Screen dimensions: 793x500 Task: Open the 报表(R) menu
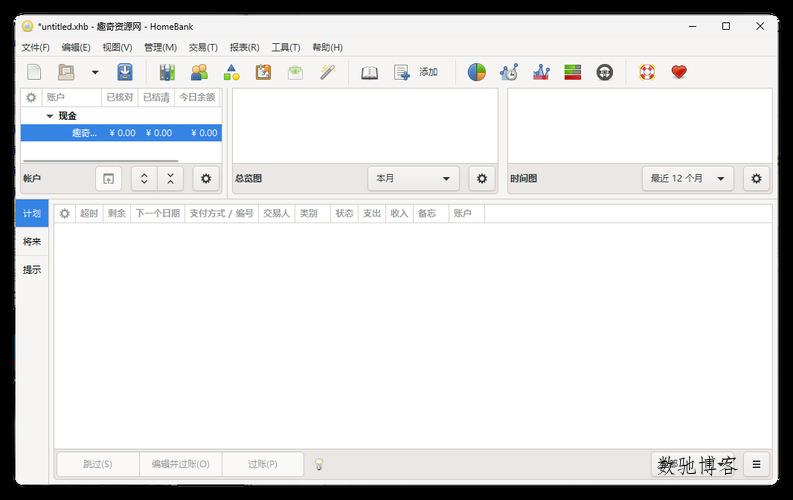(x=244, y=47)
